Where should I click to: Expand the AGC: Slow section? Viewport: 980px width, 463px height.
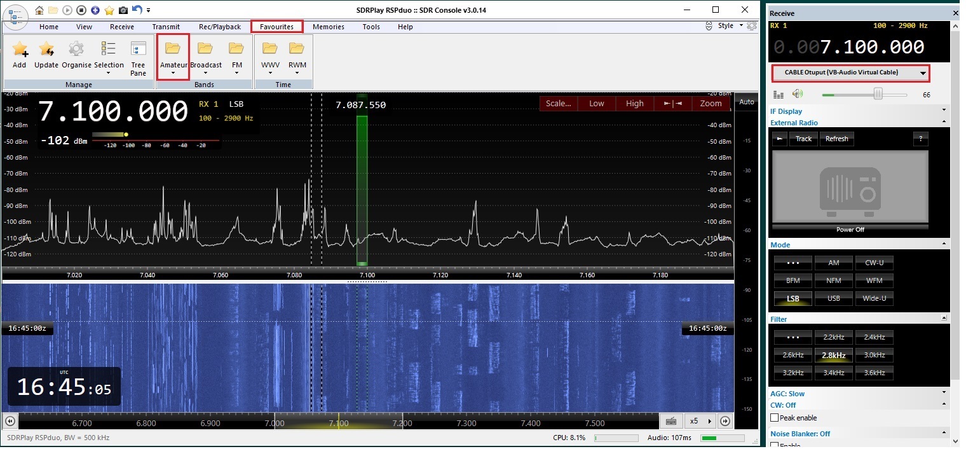pos(859,394)
